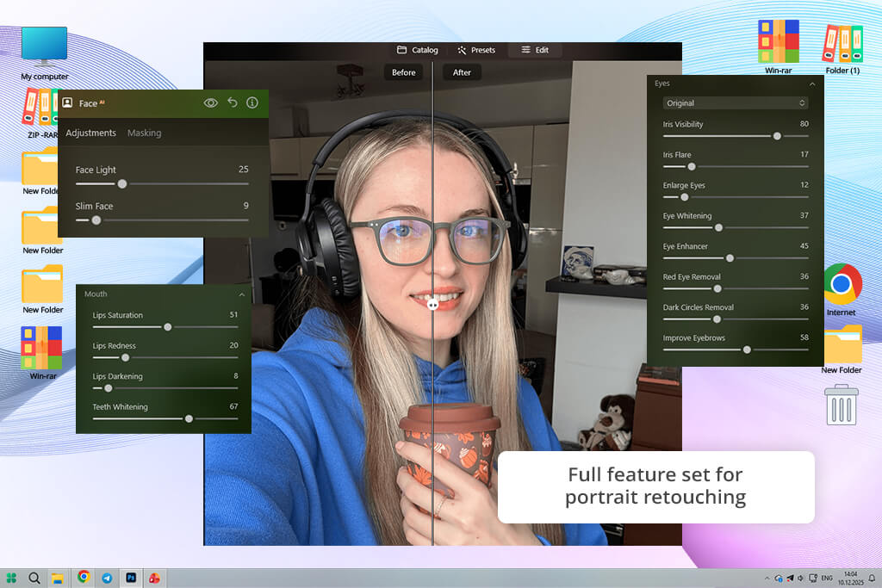Viewport: 882px width, 588px height.
Task: Open the Edit tab
Action: (535, 50)
